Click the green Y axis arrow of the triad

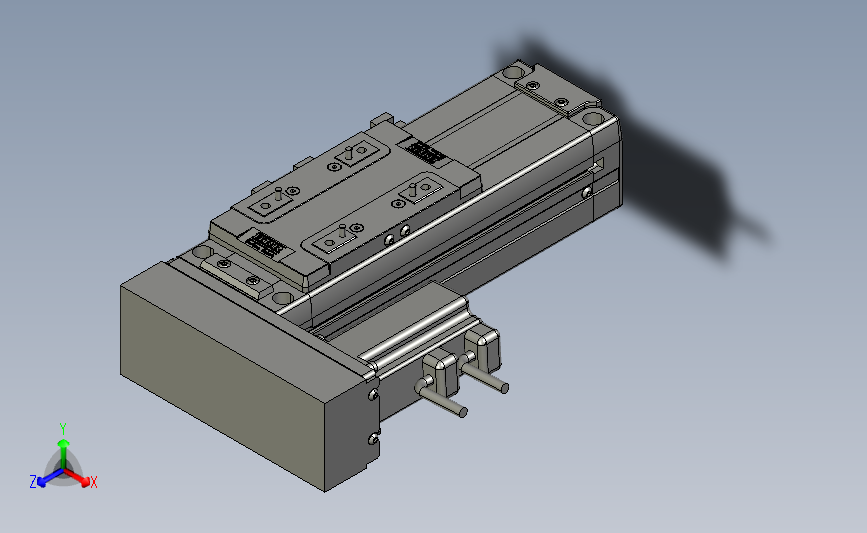pos(64,453)
